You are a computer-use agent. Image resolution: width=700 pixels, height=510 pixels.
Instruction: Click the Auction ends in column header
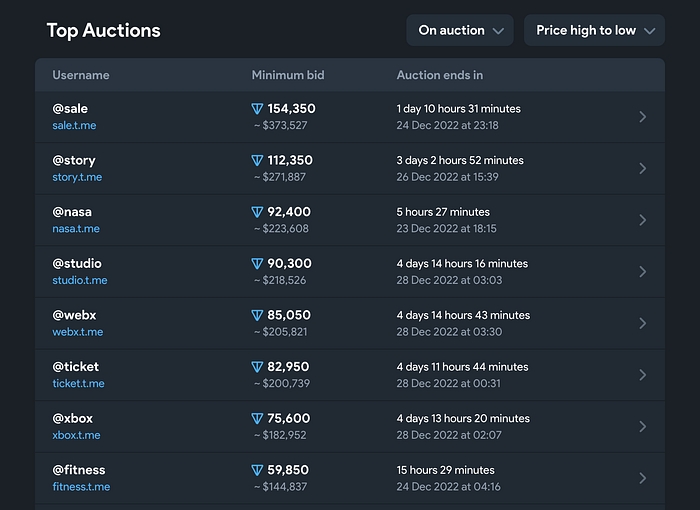tap(440, 75)
